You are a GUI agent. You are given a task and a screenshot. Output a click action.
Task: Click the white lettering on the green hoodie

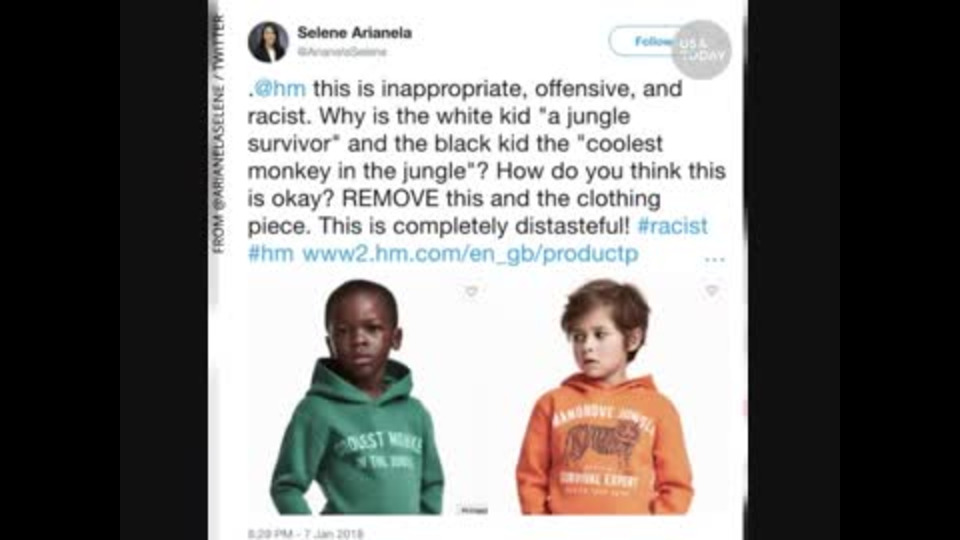378,449
